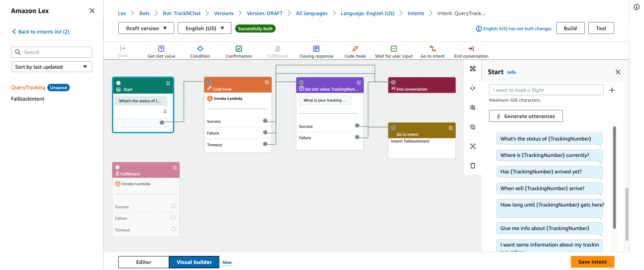The width and height of the screenshot is (644, 270).
Task: Auto-arrange the nodes on canvas
Action: click(473, 88)
